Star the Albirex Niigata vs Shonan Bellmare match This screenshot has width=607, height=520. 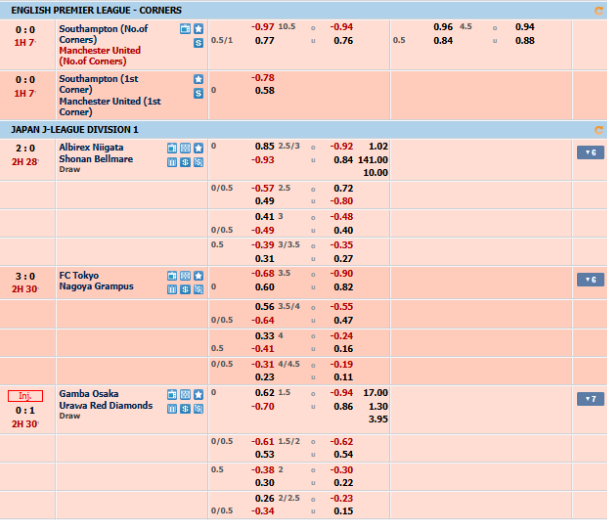(x=199, y=148)
